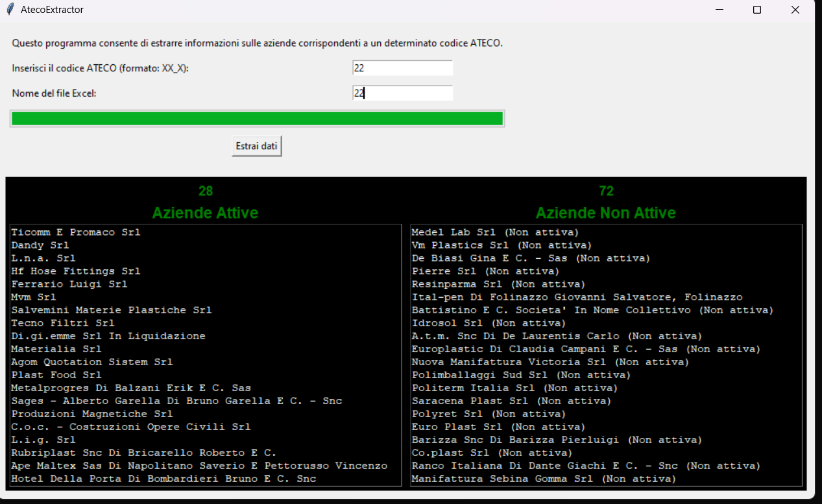The width and height of the screenshot is (822, 504).
Task: Maximize the AtecoExtractor window
Action: click(x=756, y=10)
